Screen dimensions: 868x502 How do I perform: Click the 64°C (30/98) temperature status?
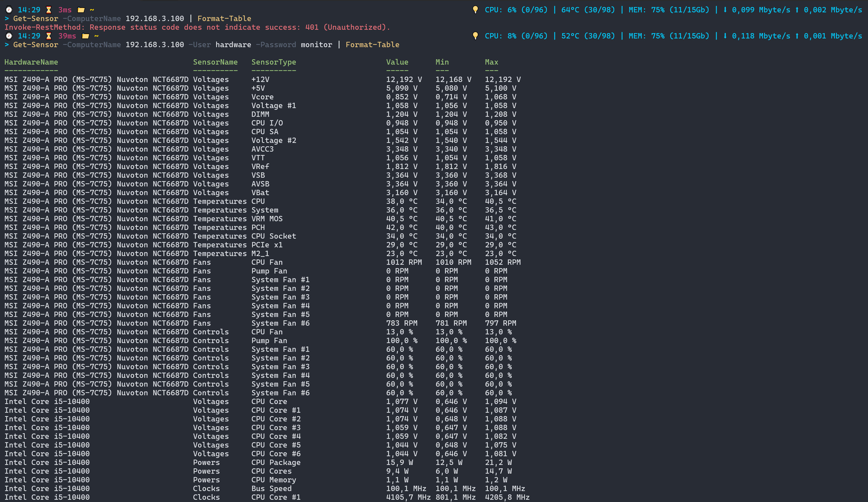[x=588, y=10]
